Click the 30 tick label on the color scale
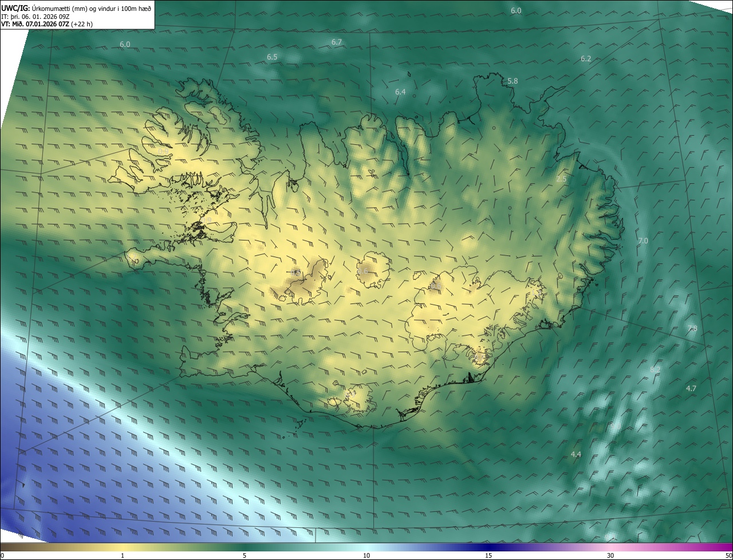This screenshot has height=560, width=733. (x=610, y=555)
